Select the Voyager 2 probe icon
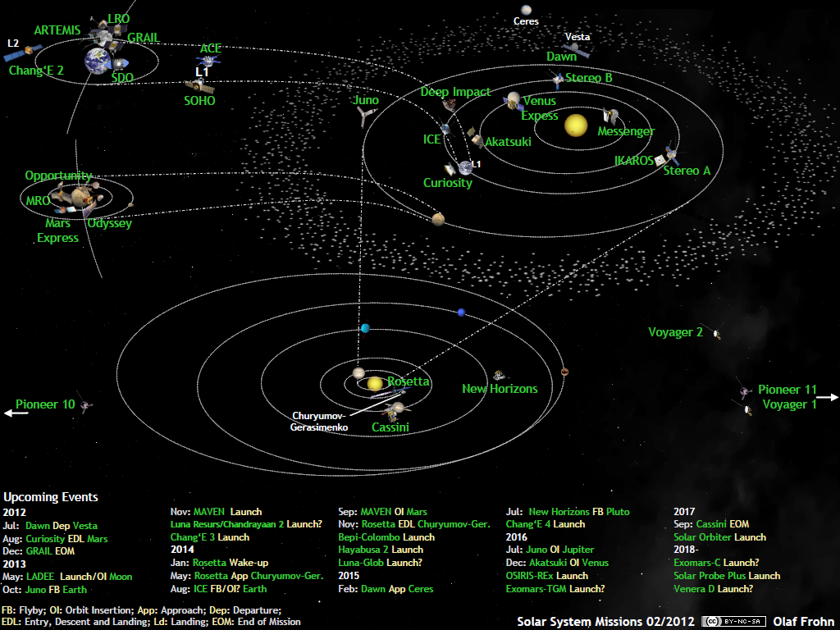 (x=717, y=334)
